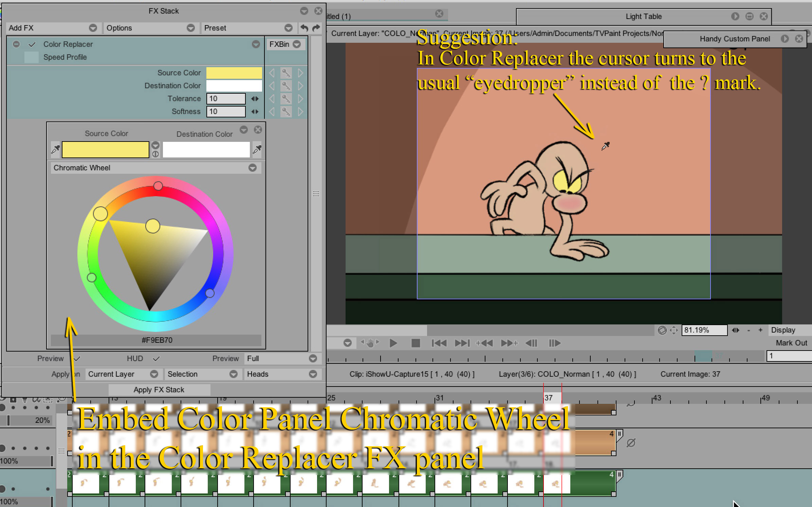812x507 pixels.
Task: Click the Softness value field
Action: tap(226, 112)
